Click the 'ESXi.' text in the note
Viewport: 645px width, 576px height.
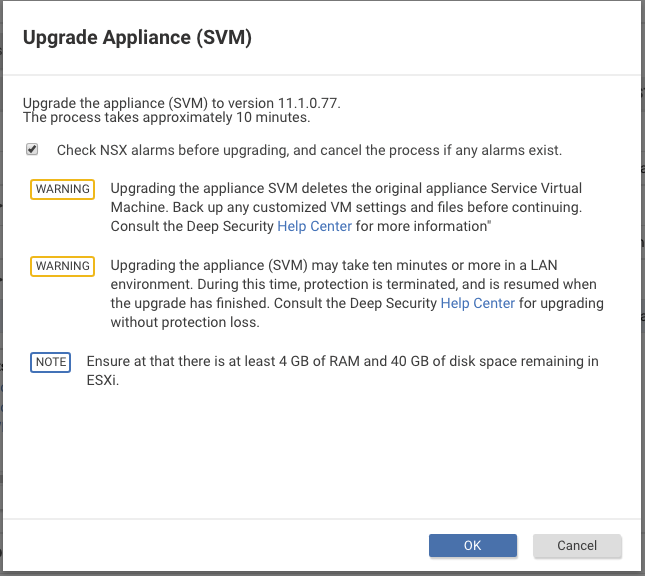tap(103, 380)
